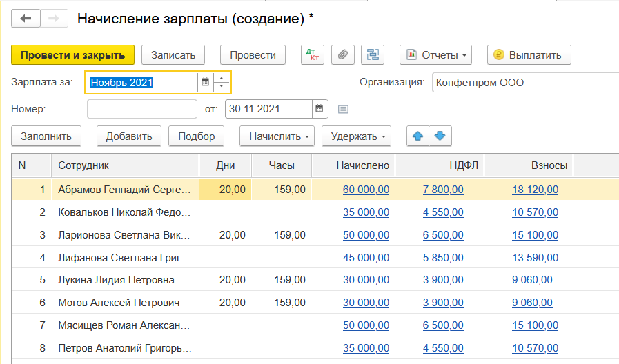Screen dimensions: 619x364
Task: Open Взносы 15 100,00 for Мясищев
Action: click(x=535, y=325)
